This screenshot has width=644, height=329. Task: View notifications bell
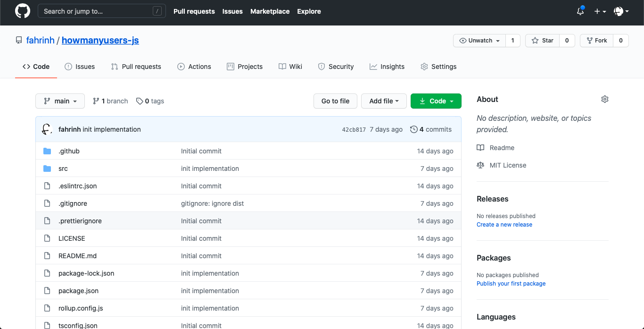tap(580, 11)
